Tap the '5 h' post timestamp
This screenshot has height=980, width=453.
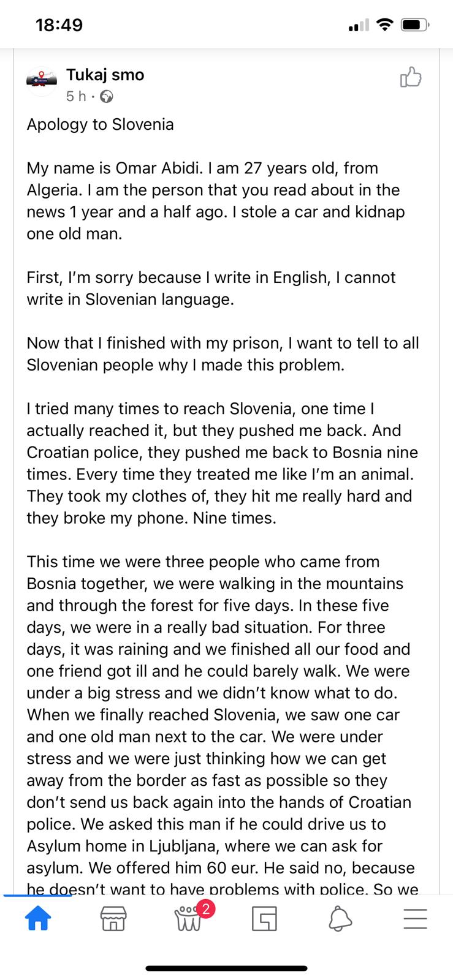[76, 96]
